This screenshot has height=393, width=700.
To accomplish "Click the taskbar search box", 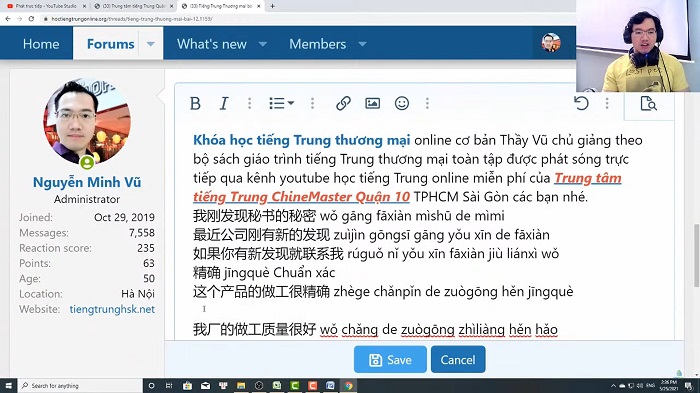I will (x=80, y=385).
